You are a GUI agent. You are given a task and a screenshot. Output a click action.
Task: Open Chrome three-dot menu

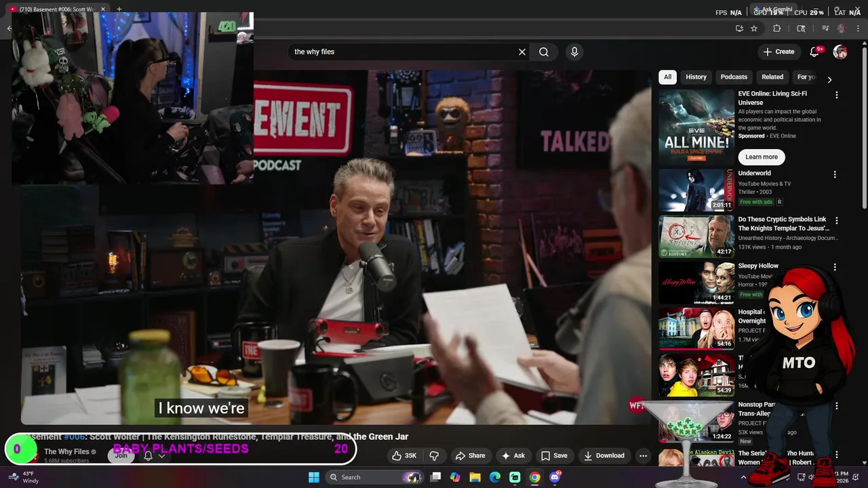[x=857, y=28]
